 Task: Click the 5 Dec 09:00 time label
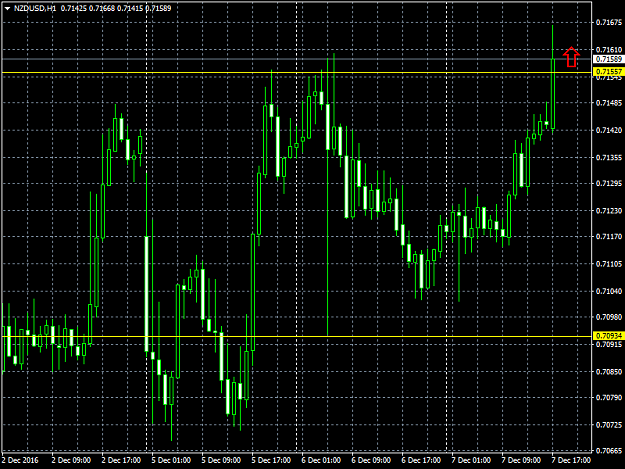click(221, 460)
